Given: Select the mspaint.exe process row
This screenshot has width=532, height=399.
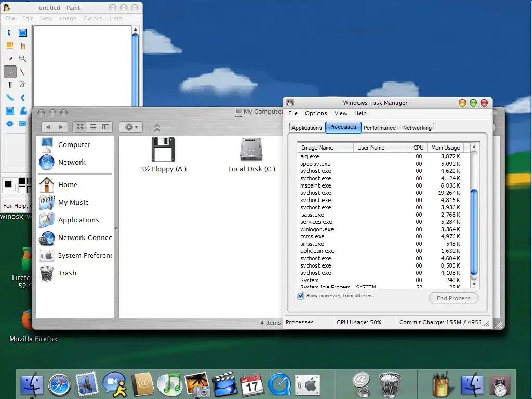Looking at the screenshot, I should tap(383, 185).
